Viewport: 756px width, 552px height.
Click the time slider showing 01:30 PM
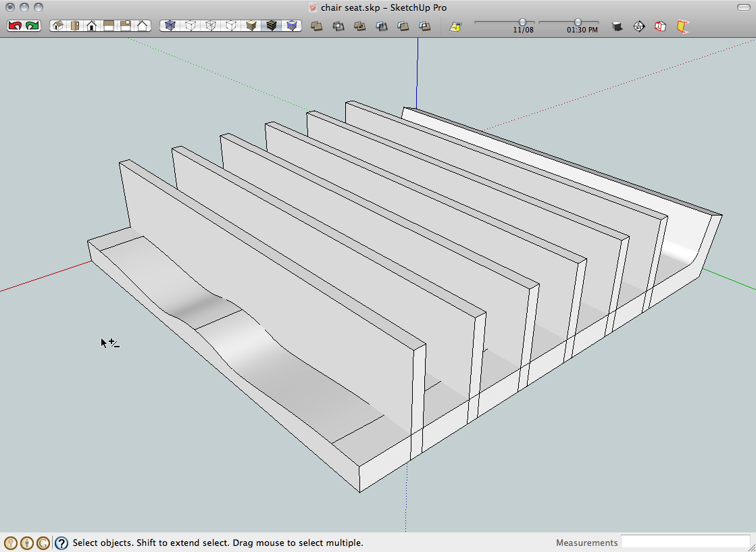578,22
